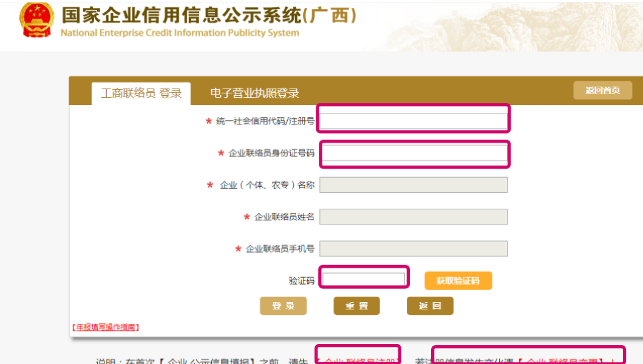Screen dimensions: 643x364
Task: Open the 企业联络员注册 link
Action: coord(358,360)
